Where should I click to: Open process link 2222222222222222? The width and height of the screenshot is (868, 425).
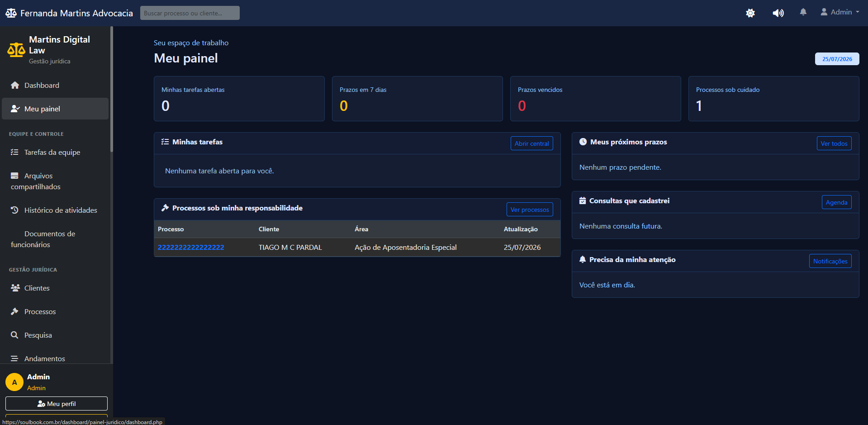pyautogui.click(x=191, y=247)
